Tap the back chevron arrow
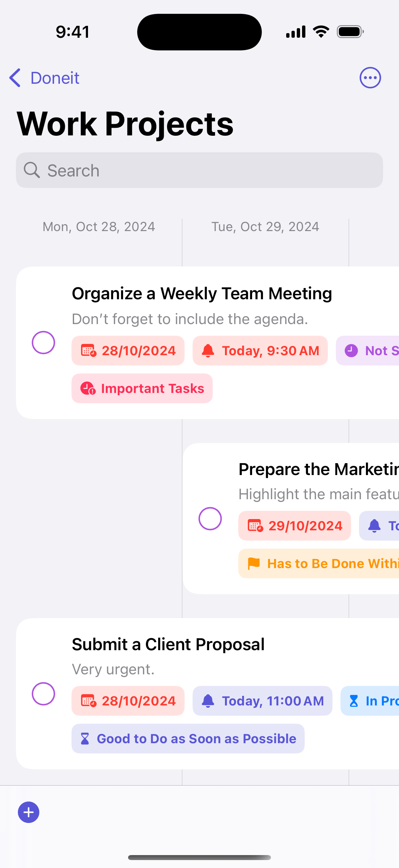This screenshot has width=399, height=868. pyautogui.click(x=15, y=78)
